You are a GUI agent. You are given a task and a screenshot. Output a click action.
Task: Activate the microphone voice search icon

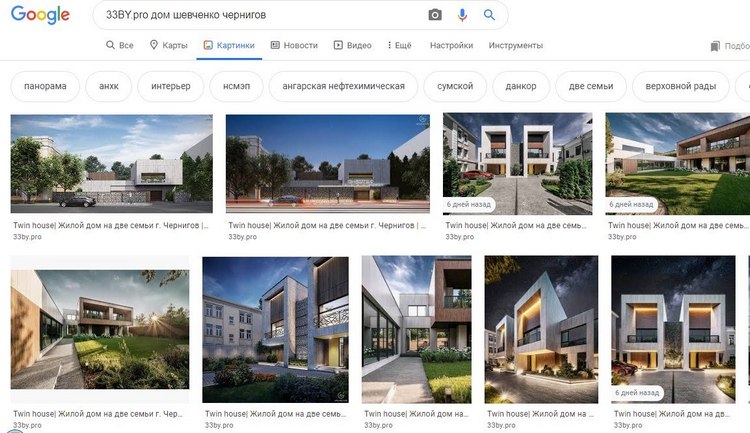point(462,15)
